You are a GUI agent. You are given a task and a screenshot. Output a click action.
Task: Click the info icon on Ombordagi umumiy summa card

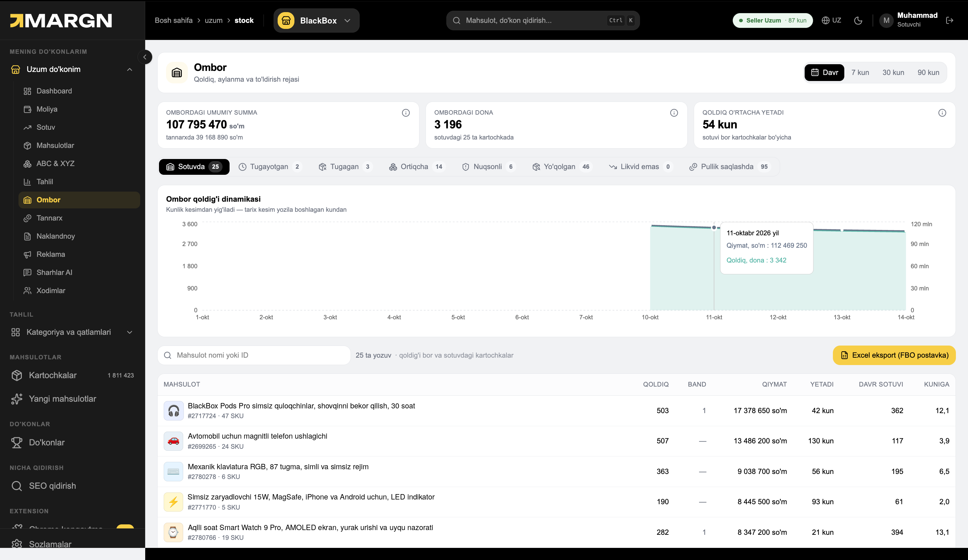pos(406,113)
